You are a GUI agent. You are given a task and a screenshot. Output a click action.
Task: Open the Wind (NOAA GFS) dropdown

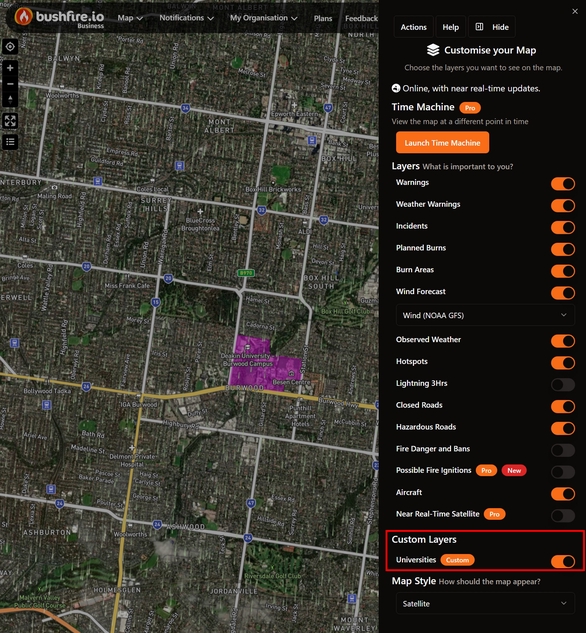[485, 315]
